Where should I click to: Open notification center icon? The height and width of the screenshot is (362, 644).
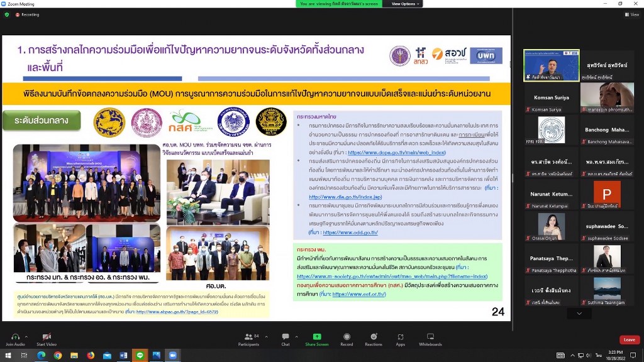[x=633, y=356]
